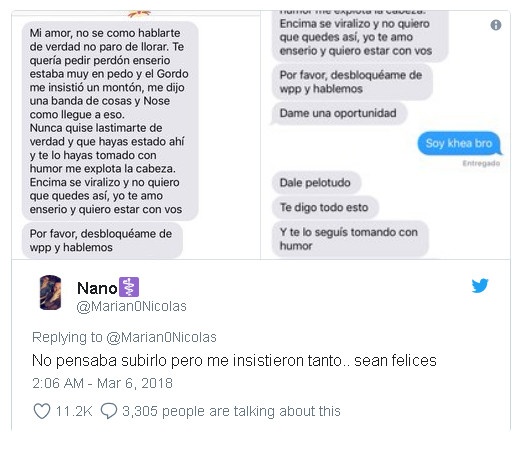Screen dimensions: 512x457
Task: Click '3,305 people are talking about this'
Action: coord(231,411)
